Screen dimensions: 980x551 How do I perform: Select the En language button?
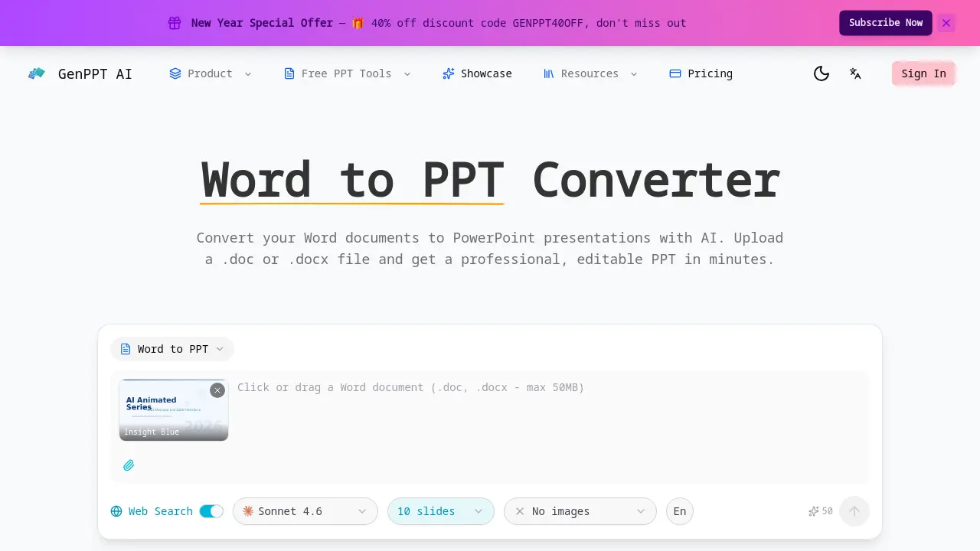click(680, 511)
